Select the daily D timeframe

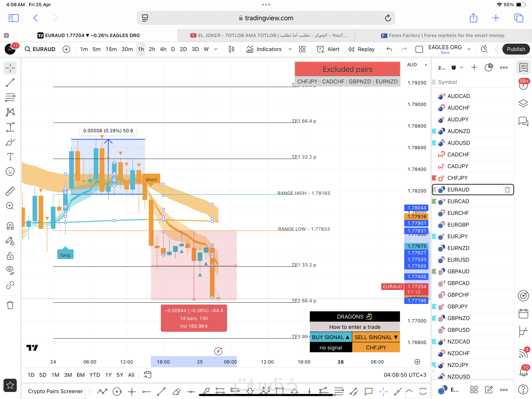click(x=173, y=49)
